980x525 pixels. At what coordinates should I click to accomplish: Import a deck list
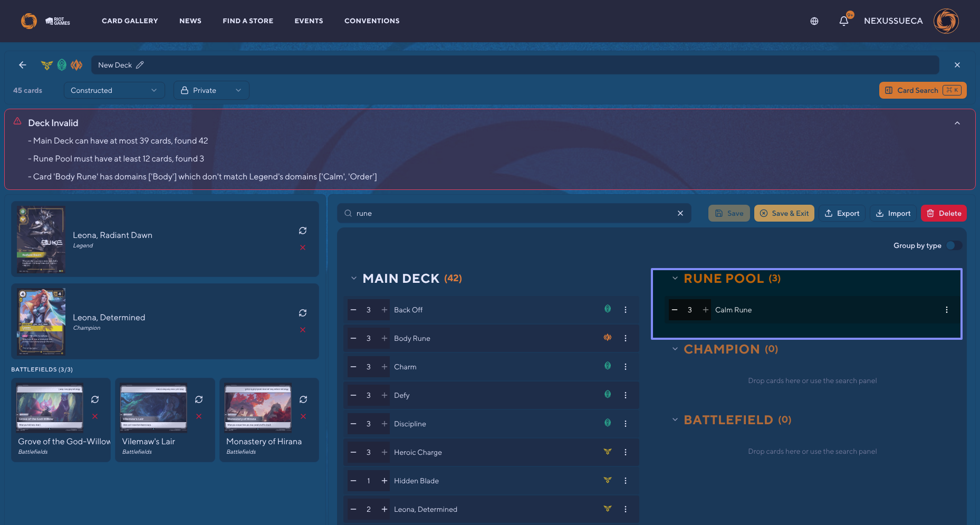click(x=893, y=213)
